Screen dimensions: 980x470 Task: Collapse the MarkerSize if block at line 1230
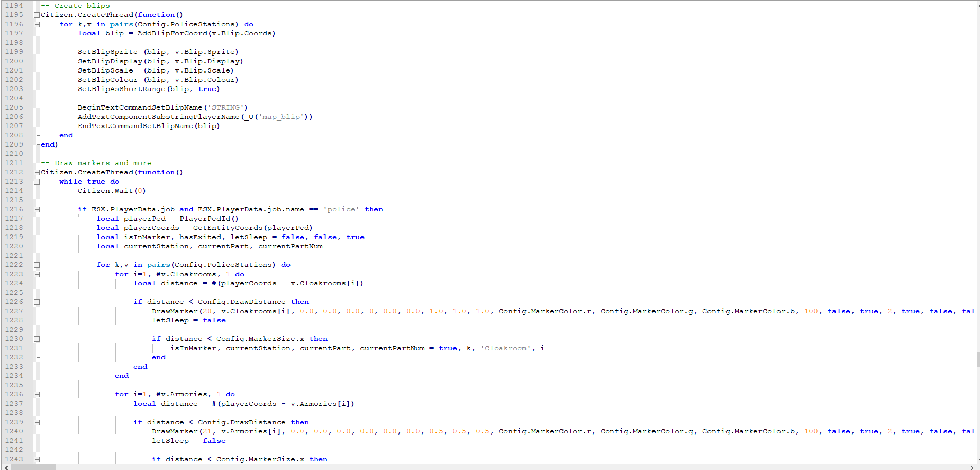pos(36,338)
